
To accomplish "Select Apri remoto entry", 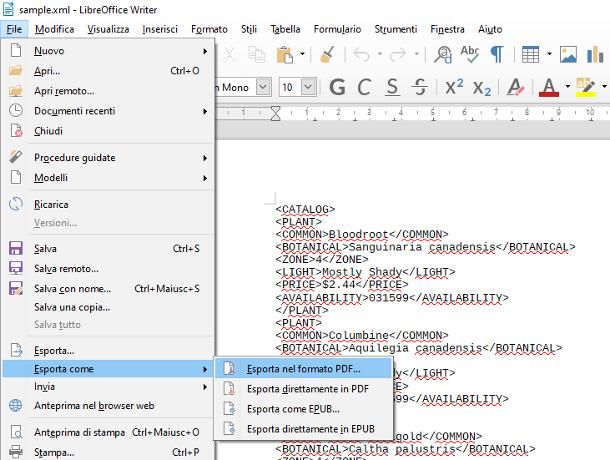I will 108,91.
